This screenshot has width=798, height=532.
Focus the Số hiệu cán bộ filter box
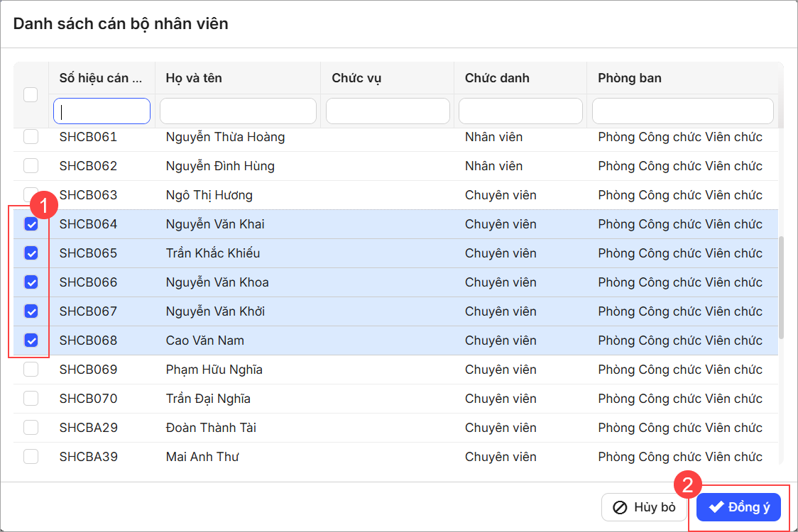102,111
